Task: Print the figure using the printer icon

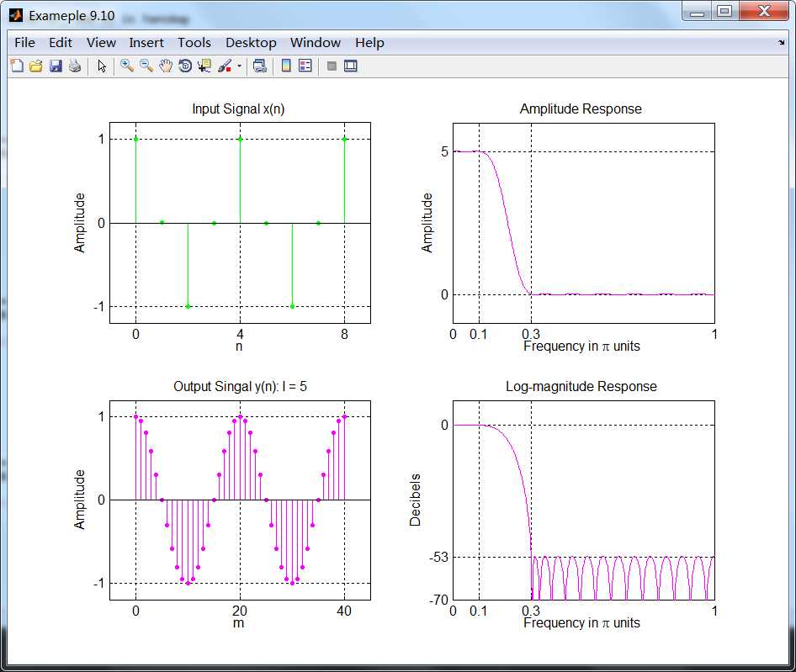Action: pos(75,66)
